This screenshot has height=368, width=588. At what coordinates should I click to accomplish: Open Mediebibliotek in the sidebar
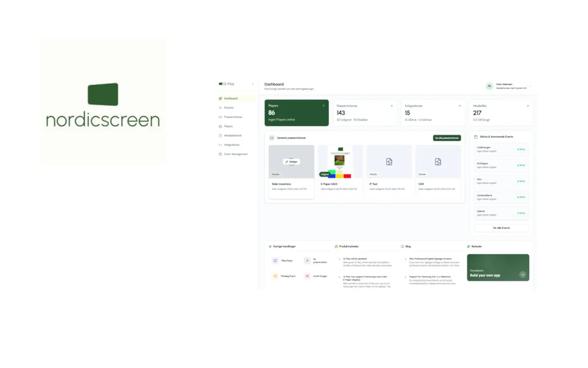(236, 135)
